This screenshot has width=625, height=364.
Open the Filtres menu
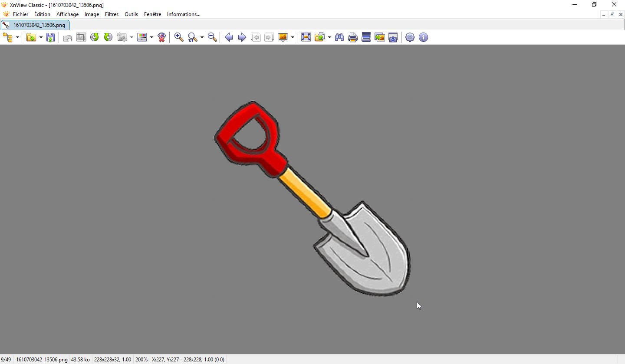(x=112, y=14)
